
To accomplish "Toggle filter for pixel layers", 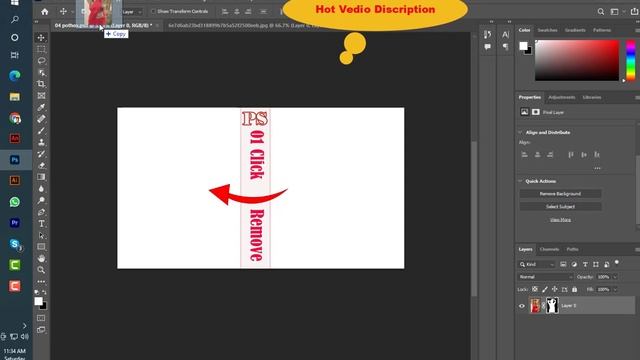I will click(563, 264).
